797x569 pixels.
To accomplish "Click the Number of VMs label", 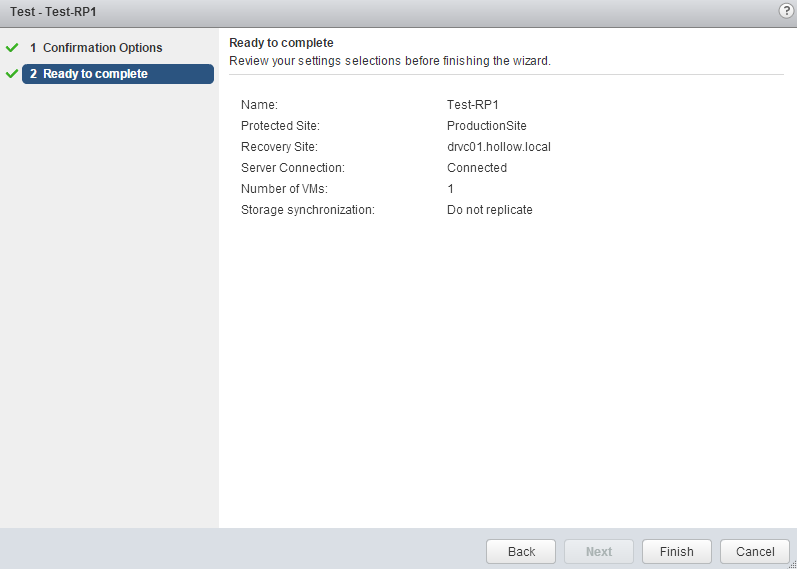I will click(284, 189).
